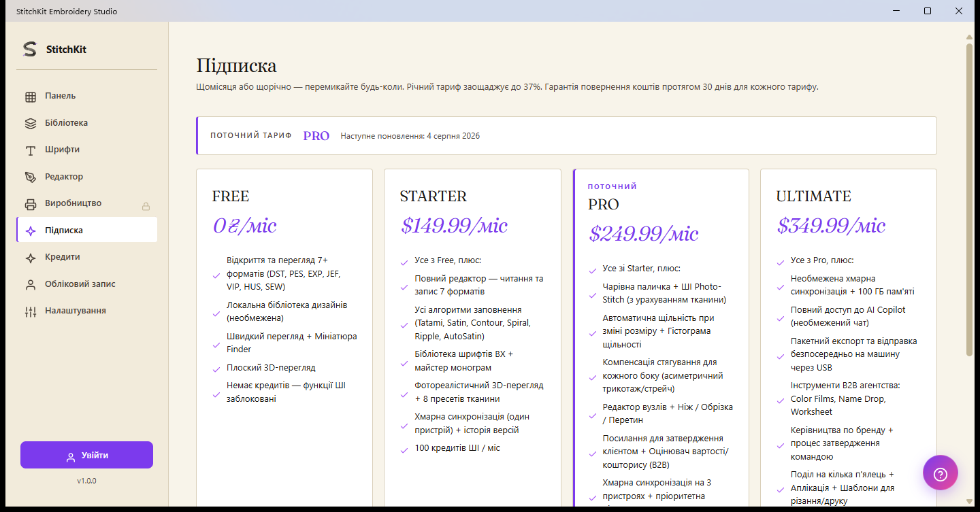Click Чарівна паличка + ШІ Photo-Stitch text

click(664, 293)
